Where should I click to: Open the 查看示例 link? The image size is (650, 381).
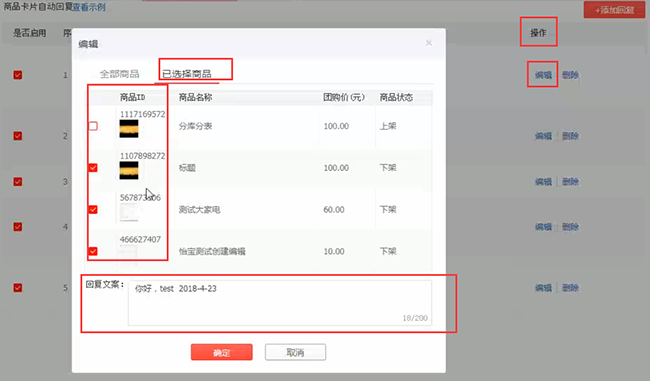(x=89, y=7)
